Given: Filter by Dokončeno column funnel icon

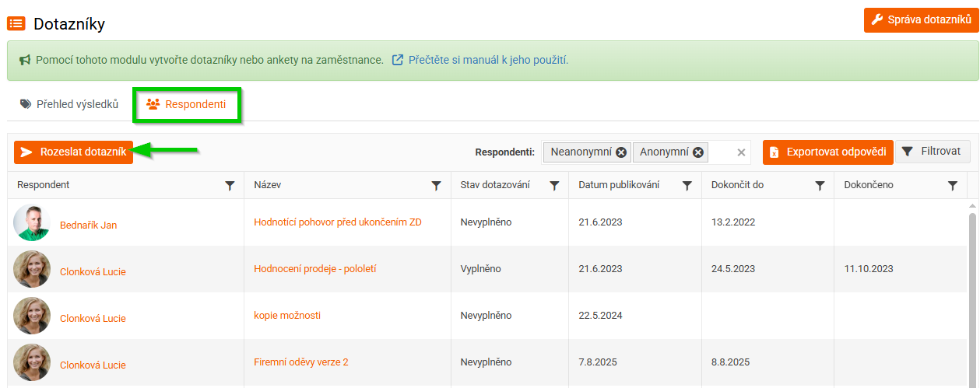Looking at the screenshot, I should tap(953, 186).
